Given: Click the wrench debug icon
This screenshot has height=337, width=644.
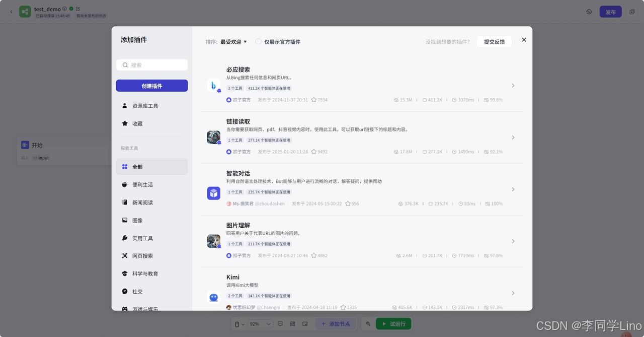Looking at the screenshot, I should [368, 324].
